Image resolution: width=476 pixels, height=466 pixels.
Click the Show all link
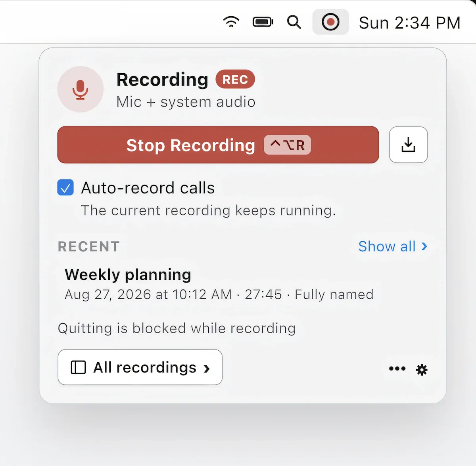tap(393, 246)
